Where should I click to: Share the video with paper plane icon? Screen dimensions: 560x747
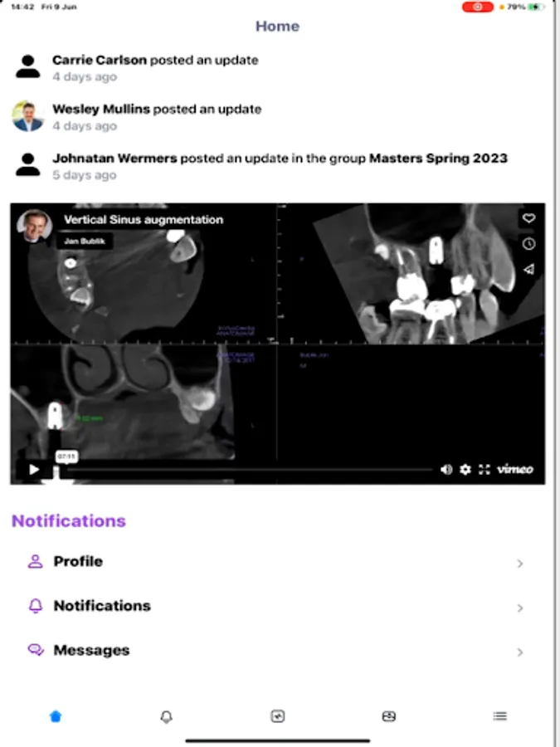tap(529, 269)
